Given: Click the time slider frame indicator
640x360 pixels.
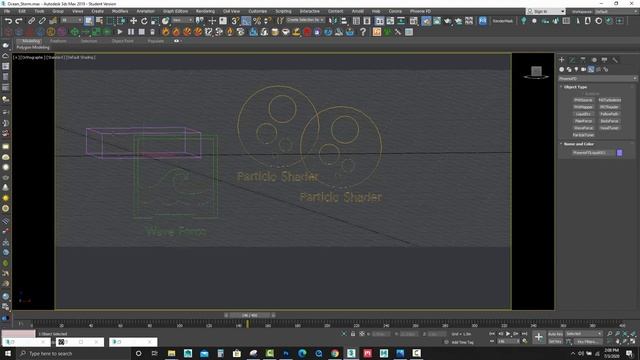Looking at the screenshot, I should 249,315.
